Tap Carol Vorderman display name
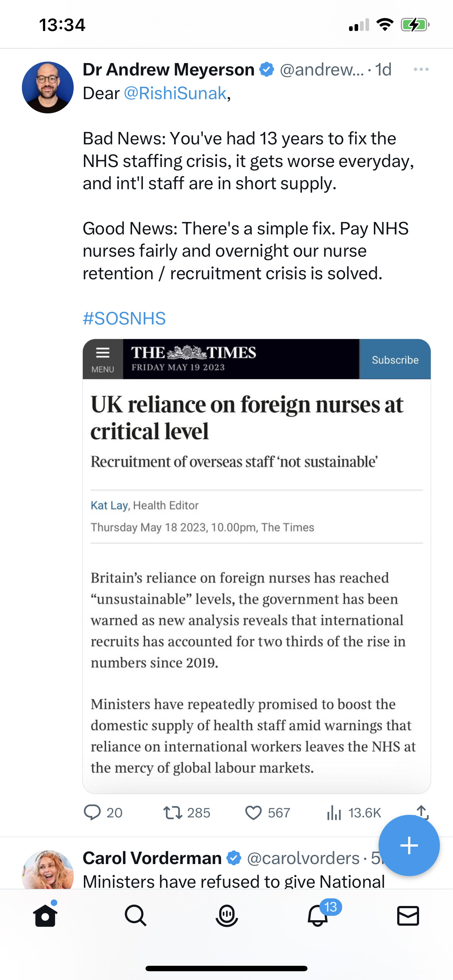453x980 pixels. point(152,858)
